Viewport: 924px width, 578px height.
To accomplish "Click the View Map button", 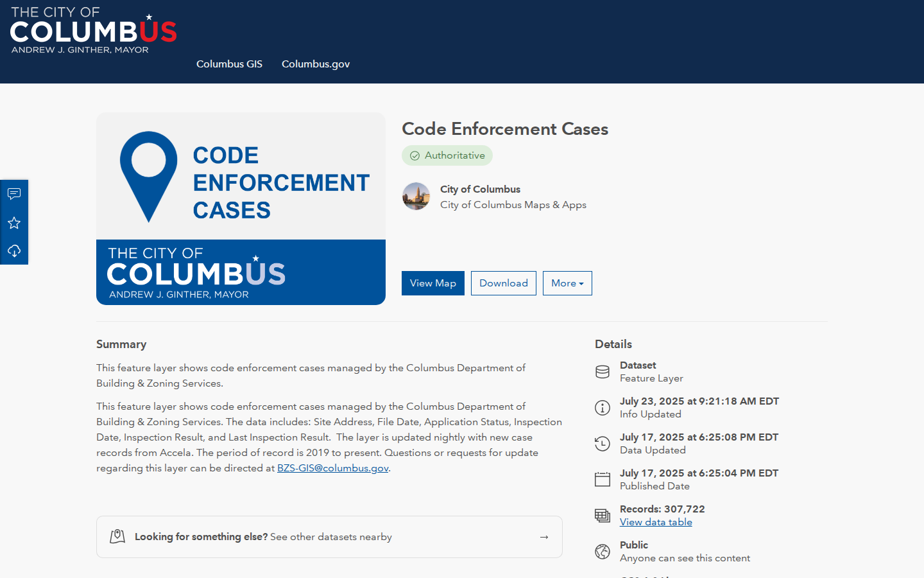I will pyautogui.click(x=433, y=283).
